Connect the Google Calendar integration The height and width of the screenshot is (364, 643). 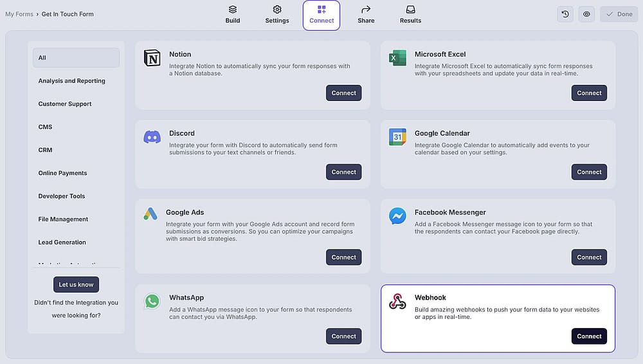589,172
